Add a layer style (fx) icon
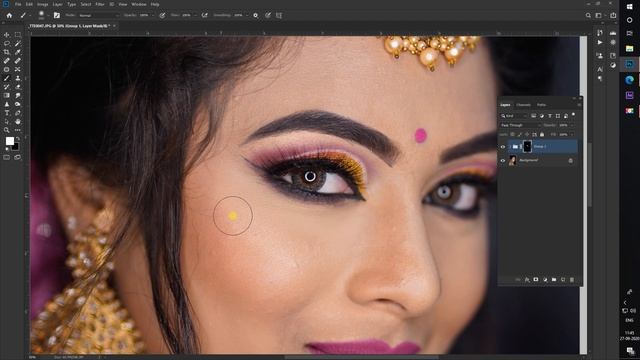The image size is (640, 360). 527,280
